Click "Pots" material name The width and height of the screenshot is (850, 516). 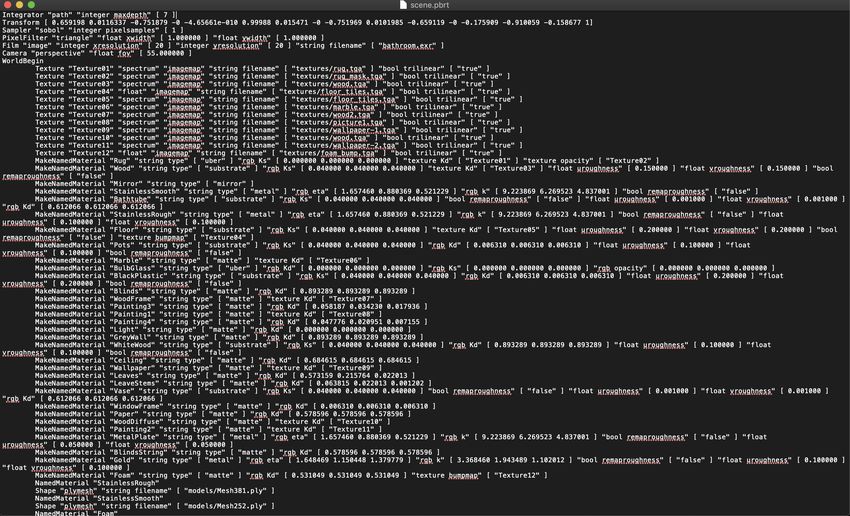tap(122, 245)
